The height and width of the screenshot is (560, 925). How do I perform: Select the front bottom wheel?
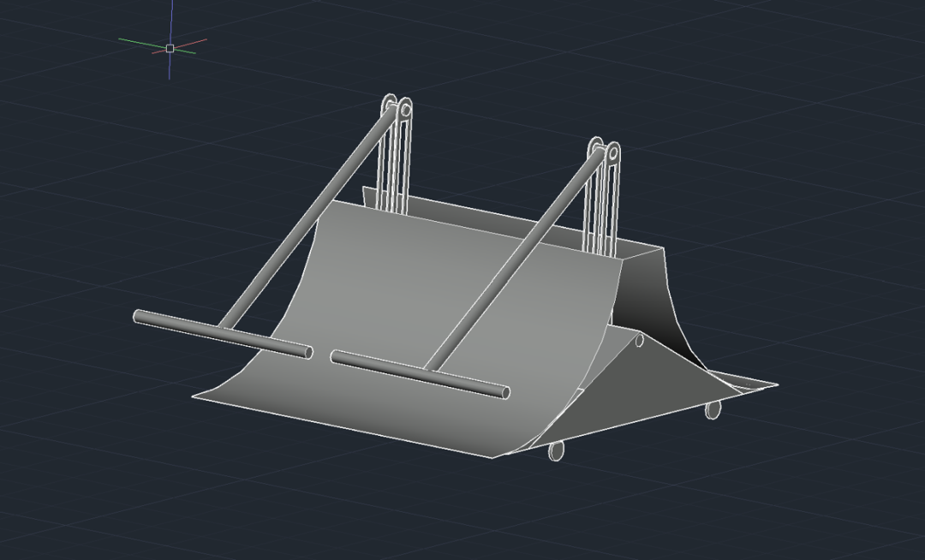click(557, 451)
